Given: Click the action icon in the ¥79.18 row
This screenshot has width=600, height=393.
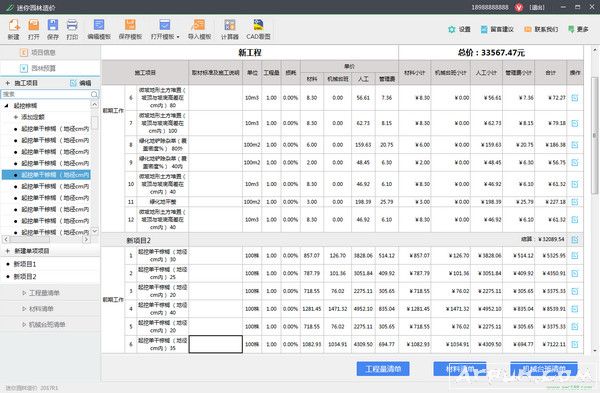Looking at the screenshot, I should tap(575, 123).
